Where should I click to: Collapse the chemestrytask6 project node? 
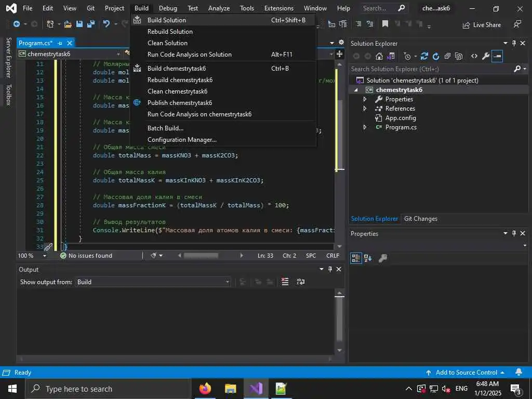click(x=355, y=90)
